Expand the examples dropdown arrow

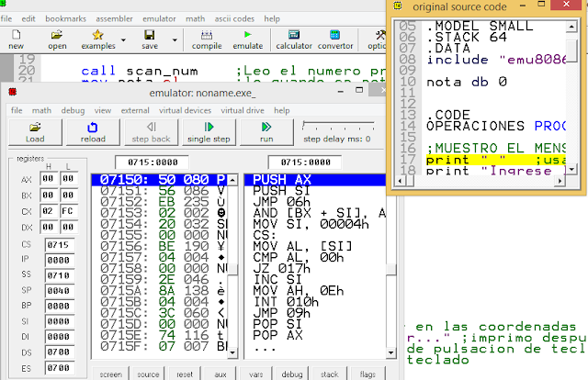click(x=123, y=39)
